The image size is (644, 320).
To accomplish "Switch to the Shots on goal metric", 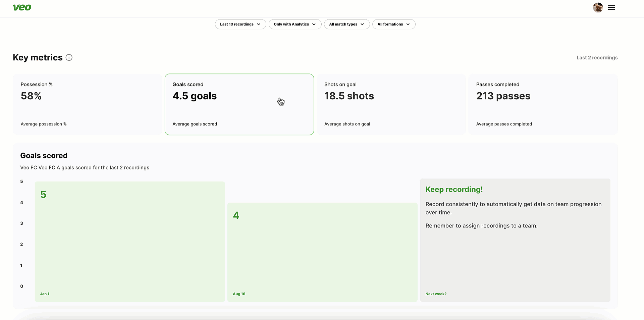I will tap(391, 104).
